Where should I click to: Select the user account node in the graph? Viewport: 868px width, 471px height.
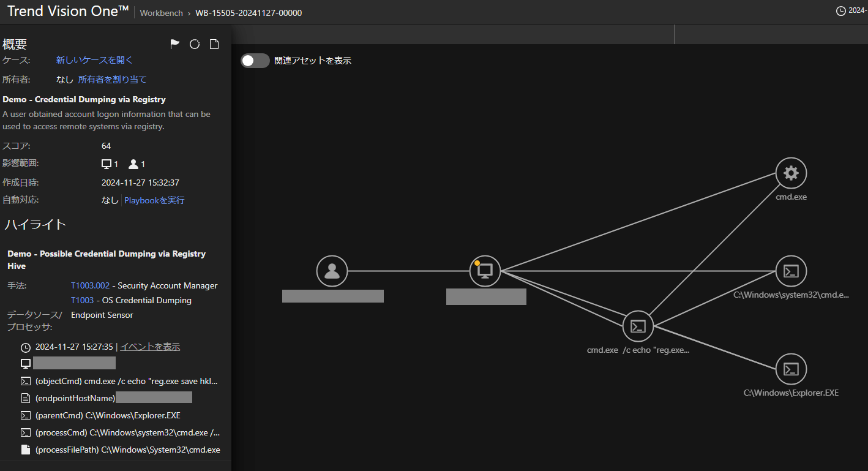[332, 271]
